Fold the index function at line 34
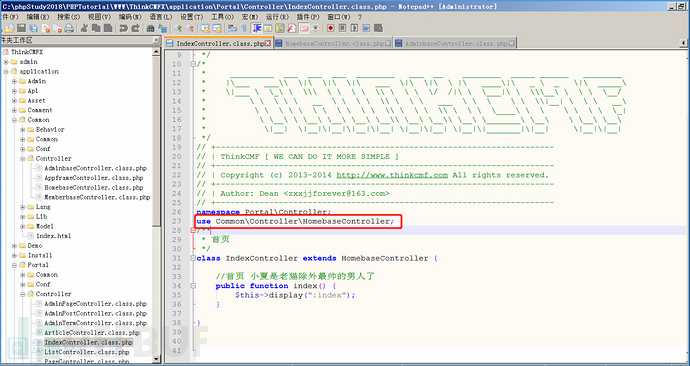The width and height of the screenshot is (690, 366). 193,286
